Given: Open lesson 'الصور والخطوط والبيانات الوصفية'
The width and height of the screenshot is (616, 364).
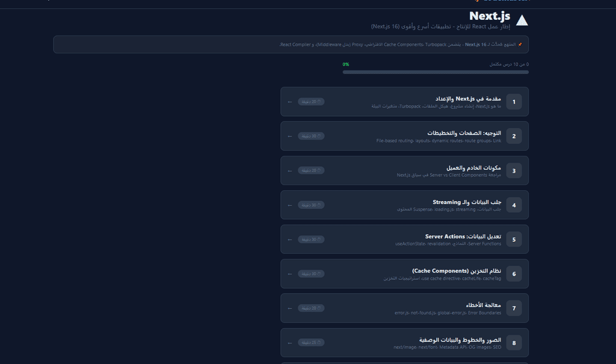Looking at the screenshot, I should pos(405,343).
